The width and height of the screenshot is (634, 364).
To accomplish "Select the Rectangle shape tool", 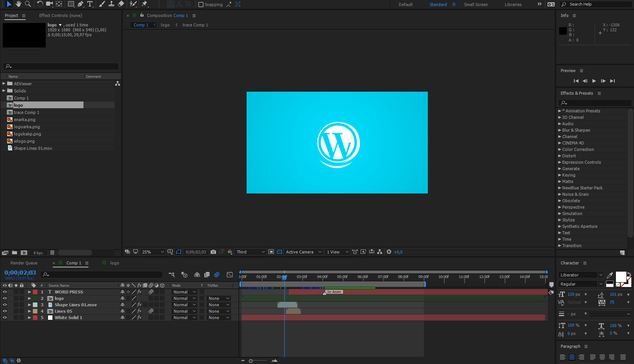I will (71, 4).
